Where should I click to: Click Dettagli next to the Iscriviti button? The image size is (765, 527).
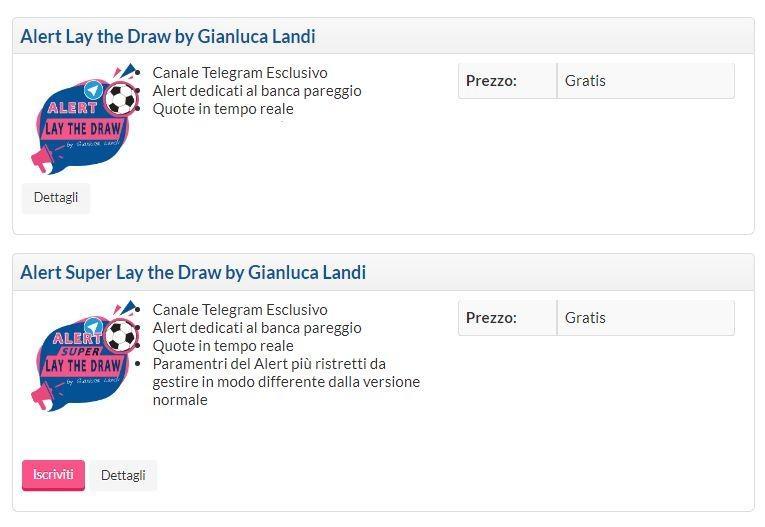tap(123, 475)
